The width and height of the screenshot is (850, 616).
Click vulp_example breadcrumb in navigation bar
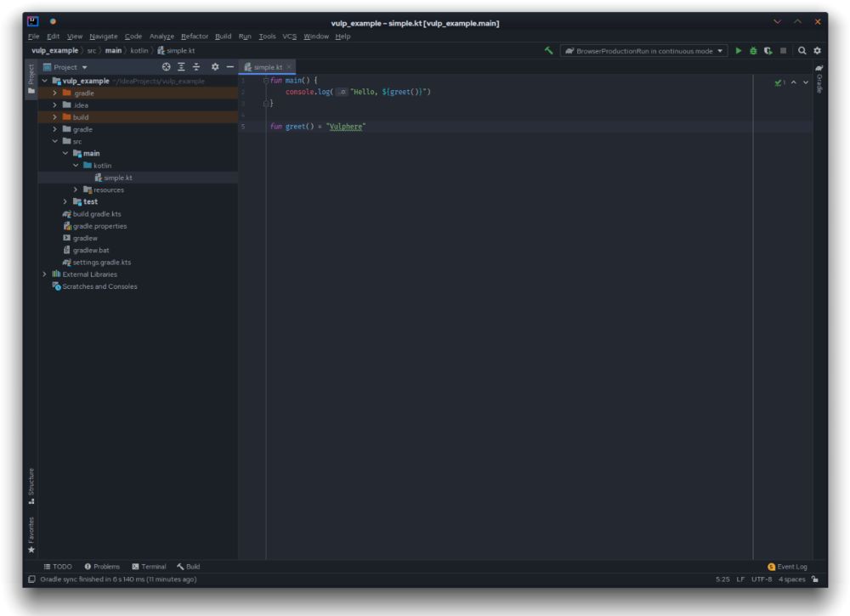pyautogui.click(x=54, y=50)
